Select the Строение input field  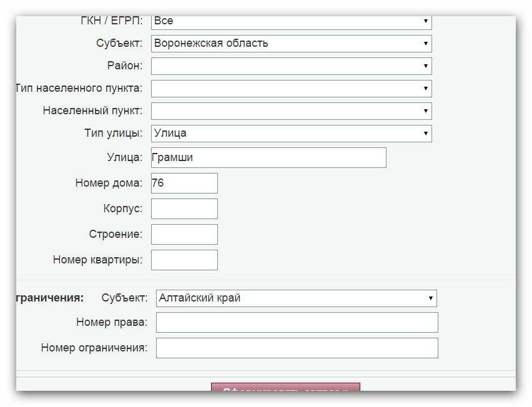(x=184, y=234)
